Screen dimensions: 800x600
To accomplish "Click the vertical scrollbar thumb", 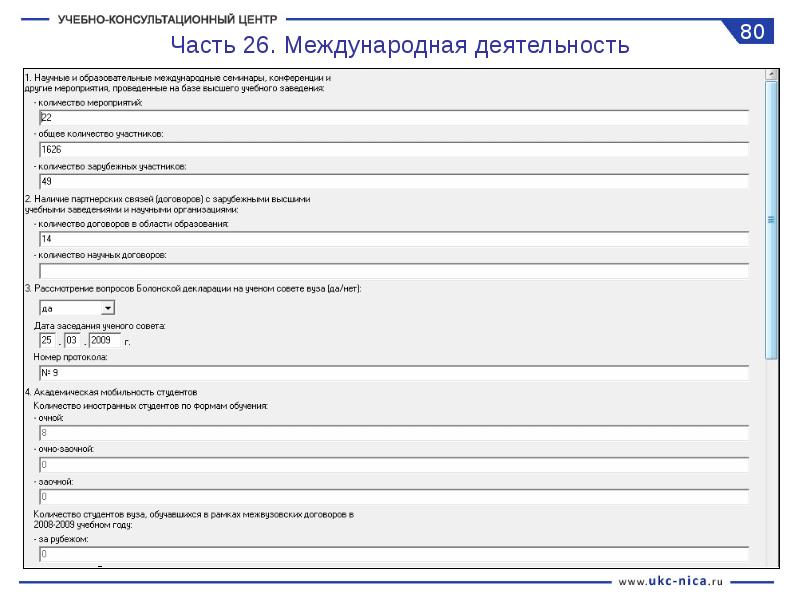I will click(770, 220).
